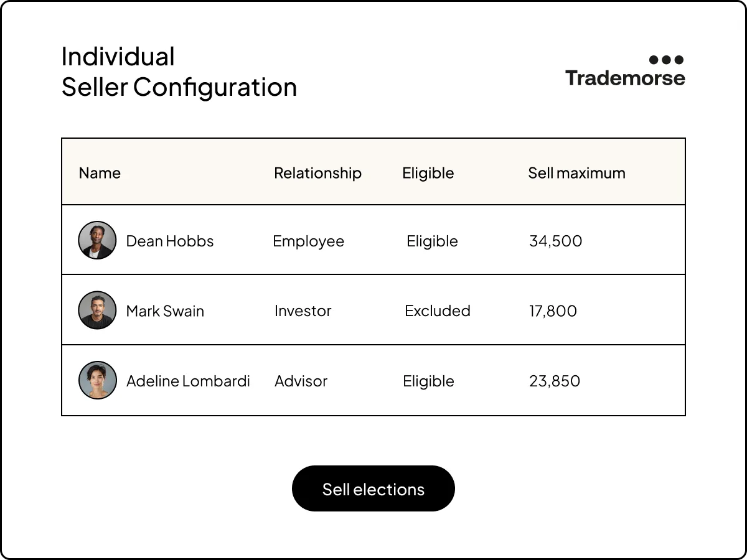The height and width of the screenshot is (560, 747).
Task: Click Adeline Lombardi's Eligible status
Action: 428,381
